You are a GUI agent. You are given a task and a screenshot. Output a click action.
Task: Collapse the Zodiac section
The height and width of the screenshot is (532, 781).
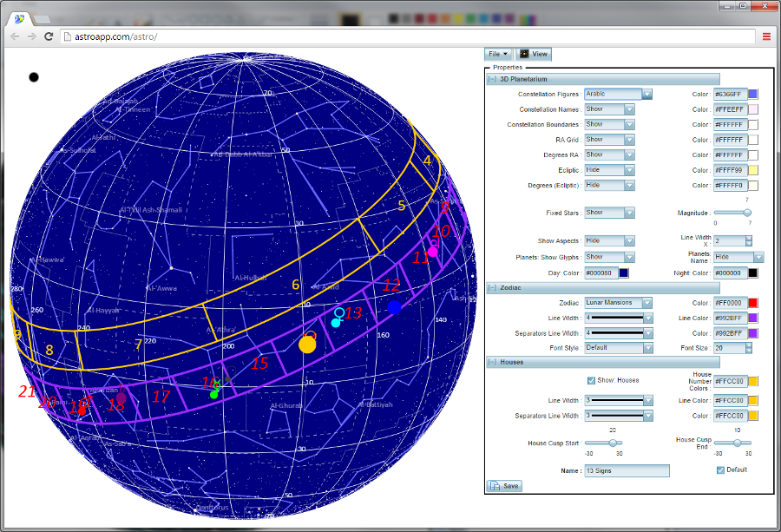(492, 287)
